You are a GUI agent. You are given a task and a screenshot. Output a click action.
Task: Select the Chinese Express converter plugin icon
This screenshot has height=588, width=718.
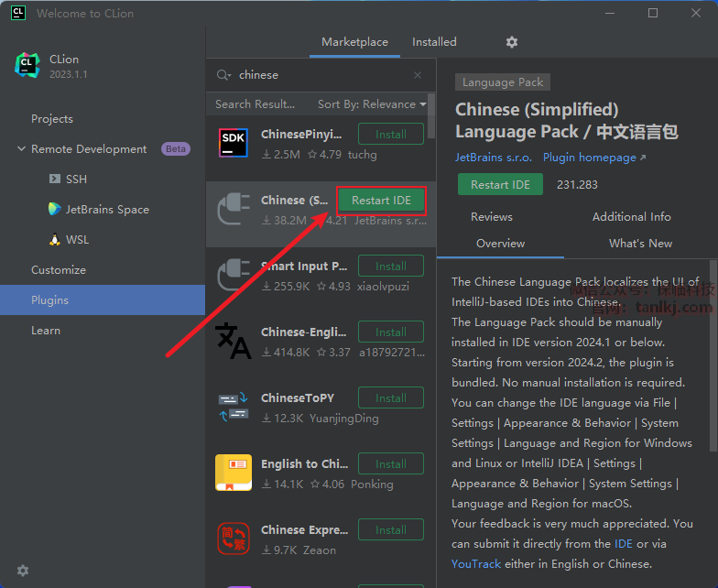coord(234,539)
